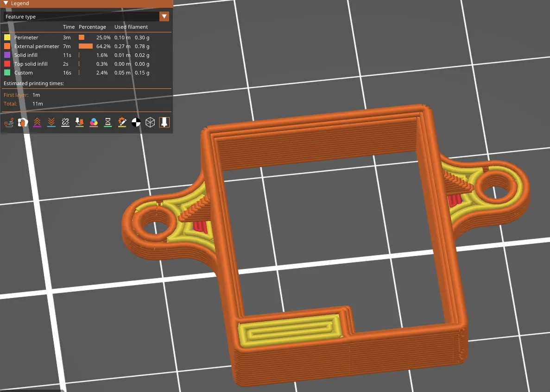The width and height of the screenshot is (550, 392).
Task: Toggle Pause prints hourglass icon
Action: point(108,122)
